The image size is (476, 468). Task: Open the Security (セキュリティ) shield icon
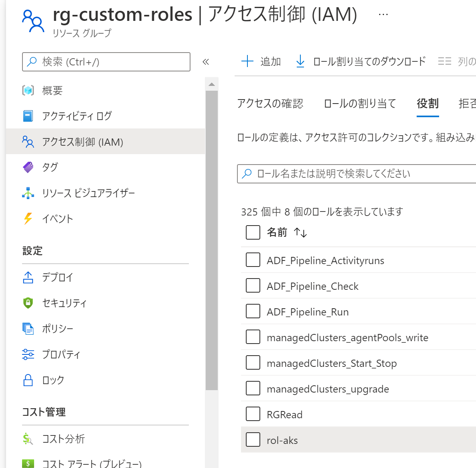point(28,303)
